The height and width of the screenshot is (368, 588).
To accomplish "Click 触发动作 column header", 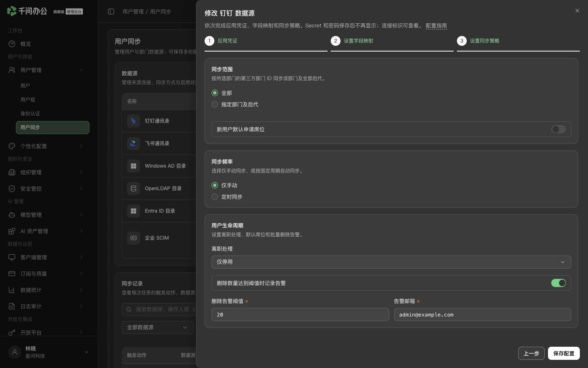I will [x=136, y=355].
